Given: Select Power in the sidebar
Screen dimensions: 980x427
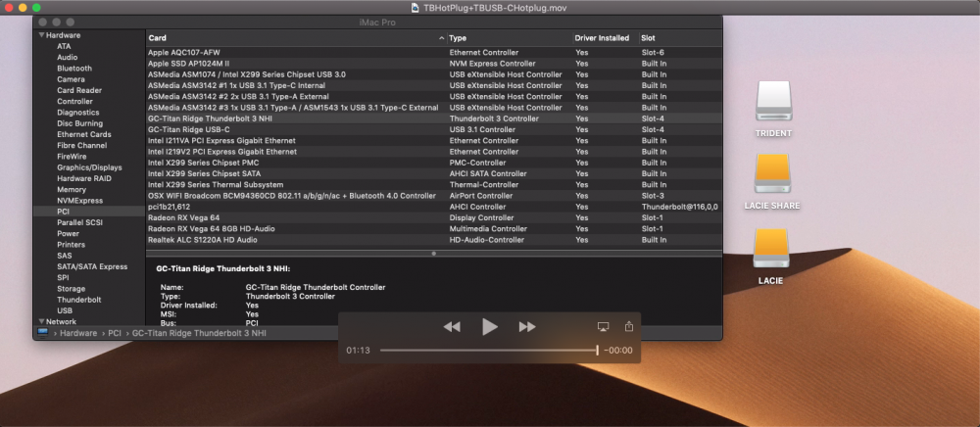Looking at the screenshot, I should click(69, 234).
